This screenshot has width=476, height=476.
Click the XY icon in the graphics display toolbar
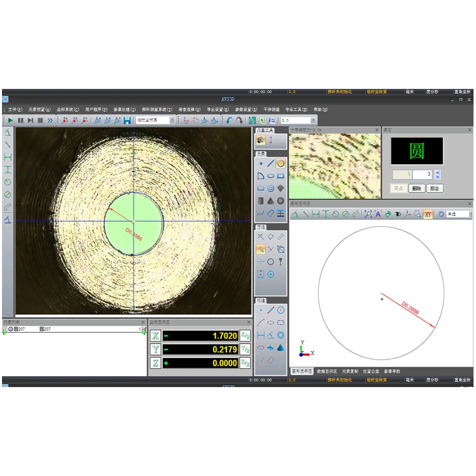tap(428, 215)
